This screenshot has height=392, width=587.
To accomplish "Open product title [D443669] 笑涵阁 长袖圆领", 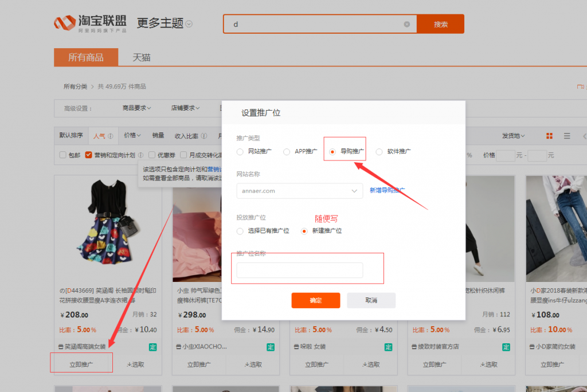I will point(108,295).
